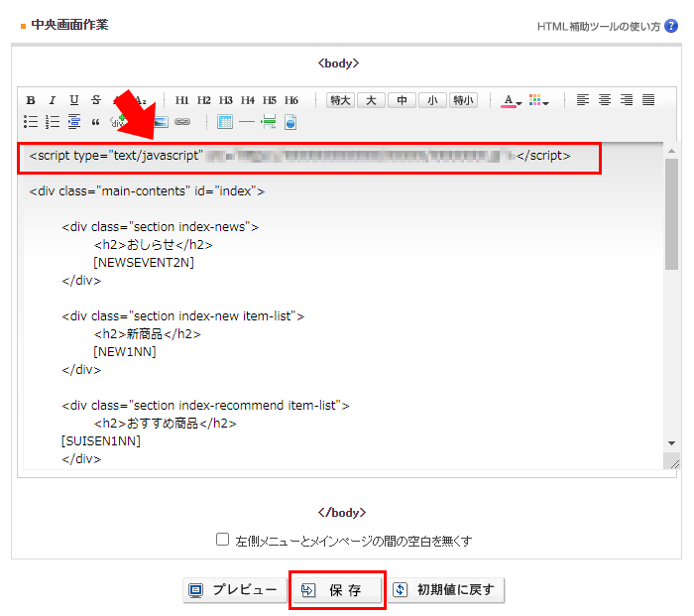694x616 pixels.
Task: Justify the text alignment
Action: click(648, 100)
